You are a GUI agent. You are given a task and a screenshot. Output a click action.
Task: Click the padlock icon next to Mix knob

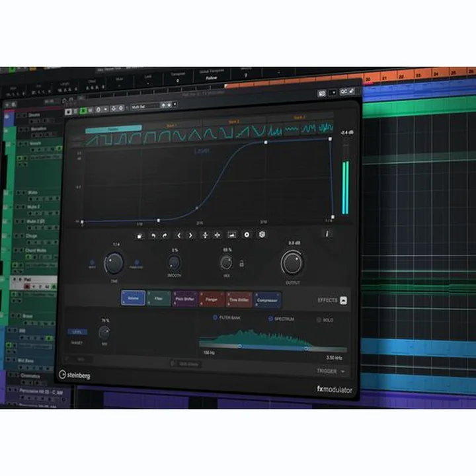pyautogui.click(x=242, y=264)
